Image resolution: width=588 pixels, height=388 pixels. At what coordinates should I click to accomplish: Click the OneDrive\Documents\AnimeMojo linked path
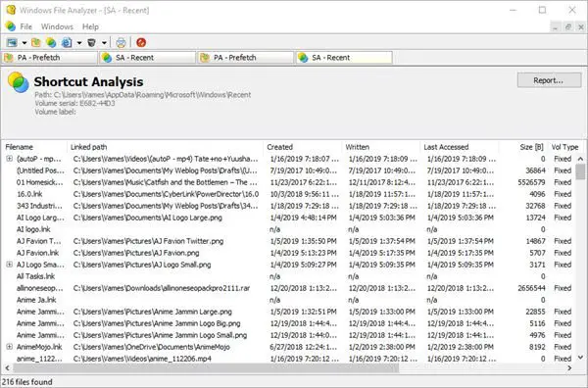coord(152,347)
